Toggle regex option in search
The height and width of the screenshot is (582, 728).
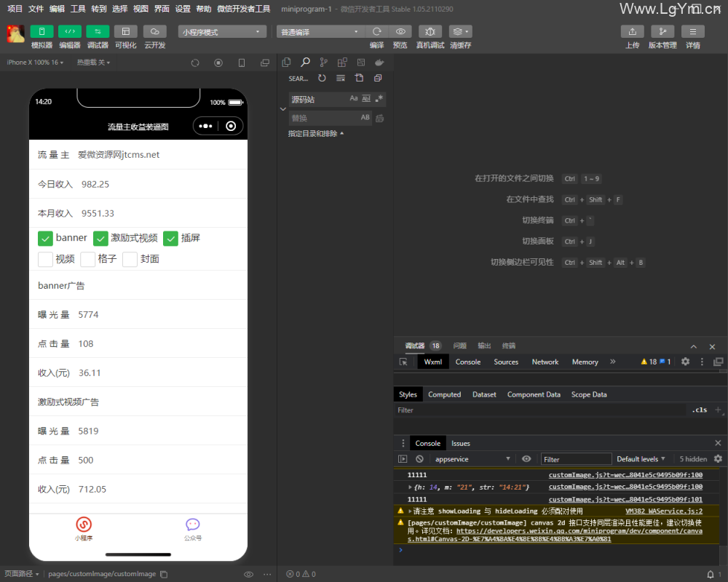379,98
